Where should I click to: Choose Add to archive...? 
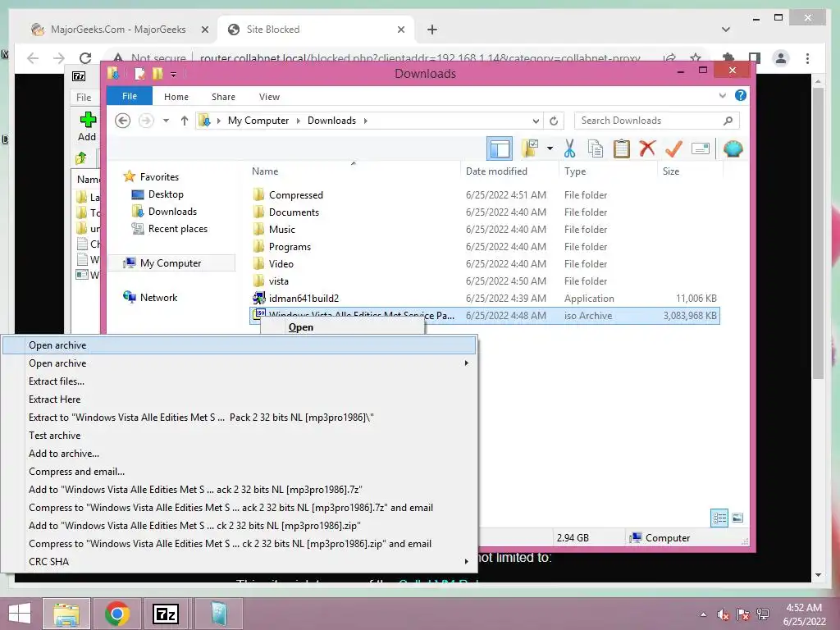point(64,453)
